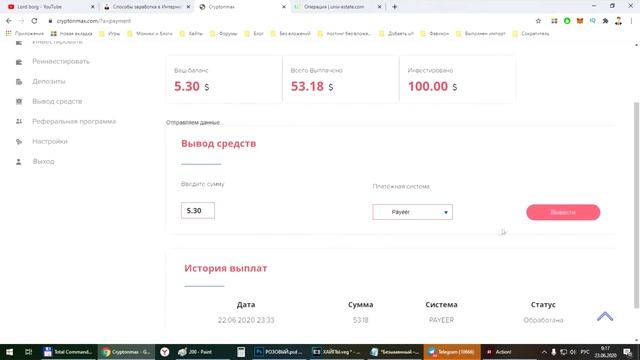The width and height of the screenshot is (640, 360).
Task: Open the MetaMask fox extension
Action: pyautogui.click(x=580, y=21)
